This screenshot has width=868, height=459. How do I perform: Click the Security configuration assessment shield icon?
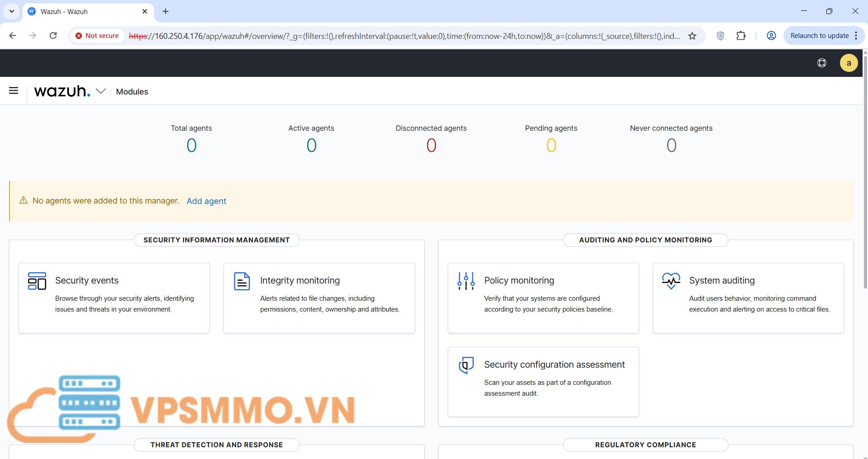point(466,365)
